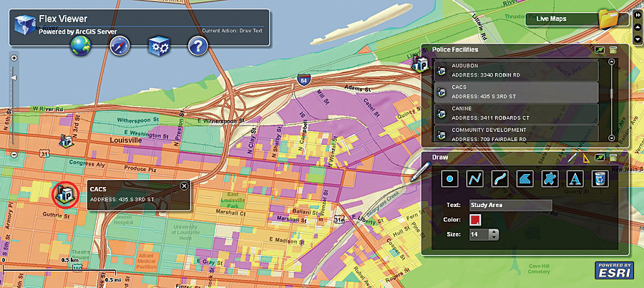Viewport: 644px width, 288px height.
Task: Close the CACS info popup
Action: (x=184, y=186)
